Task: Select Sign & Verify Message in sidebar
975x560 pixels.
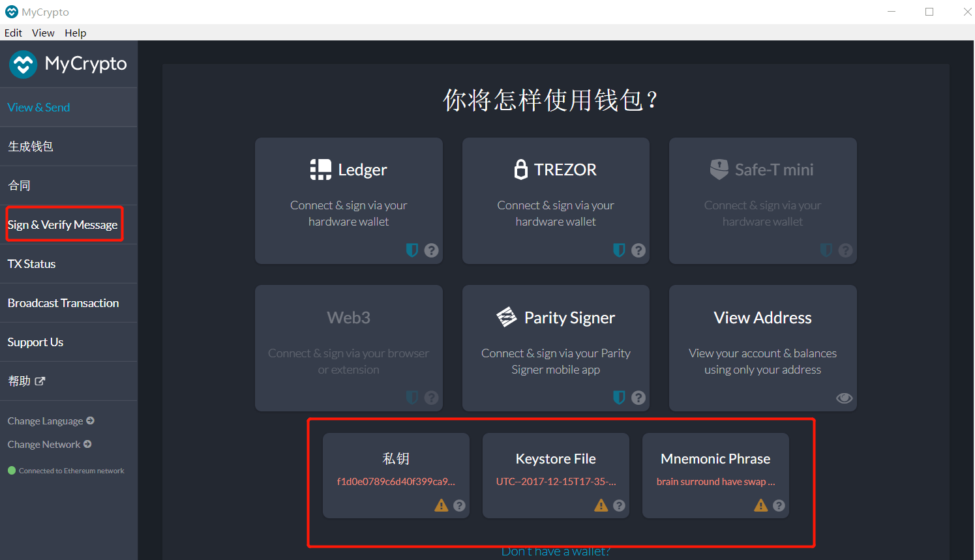Action: tap(63, 224)
